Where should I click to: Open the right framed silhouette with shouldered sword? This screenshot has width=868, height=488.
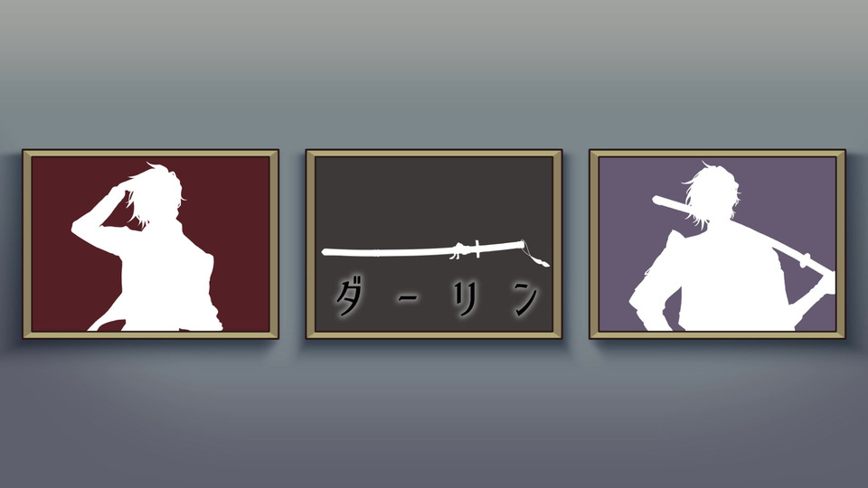click(717, 244)
